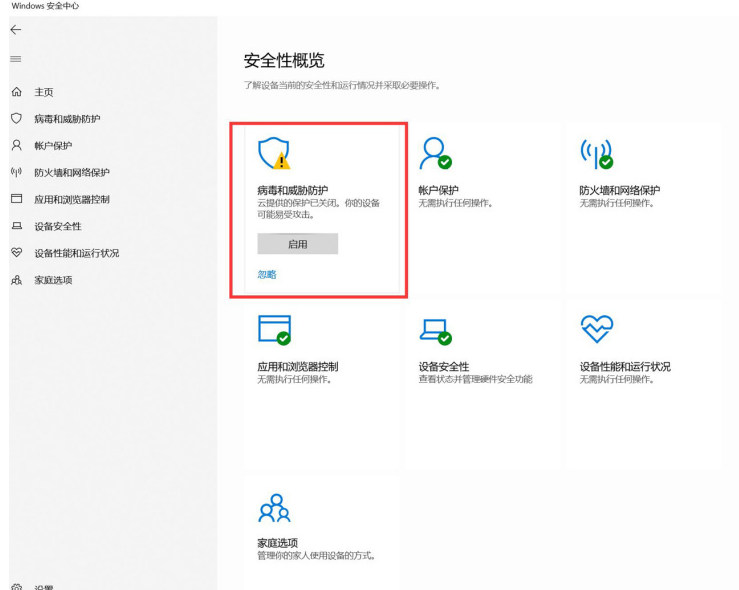The width and height of the screenshot is (739, 590).
Task: Click the Windows 安全中心 window title
Action: [45, 6]
